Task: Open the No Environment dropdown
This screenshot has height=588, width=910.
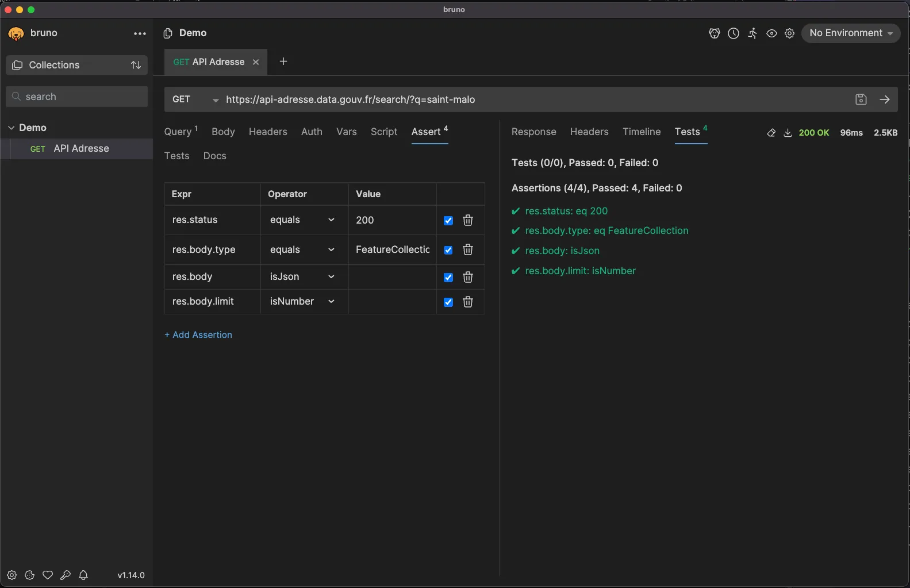Action: click(850, 33)
